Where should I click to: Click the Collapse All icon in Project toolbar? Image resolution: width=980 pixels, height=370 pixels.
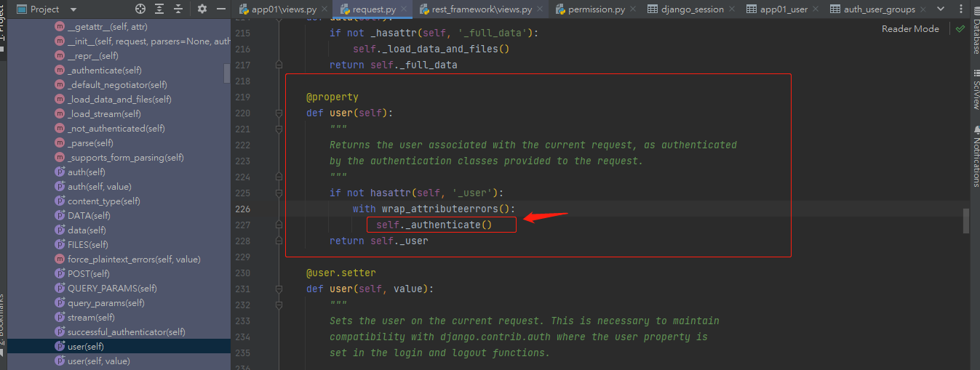(x=178, y=9)
